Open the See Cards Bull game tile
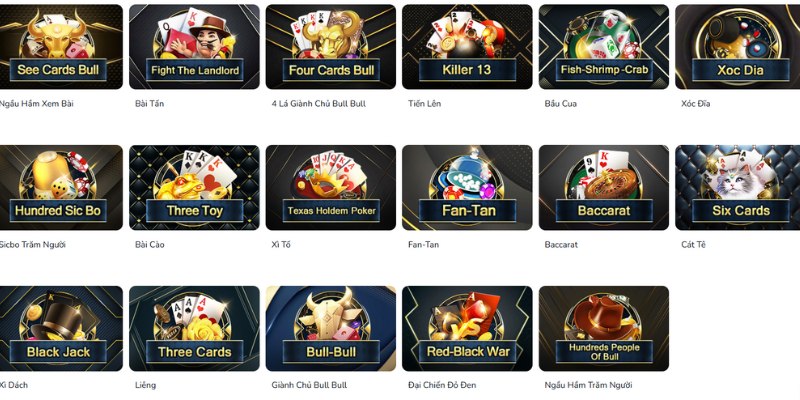Screen dimensions: 800x400 point(61,47)
